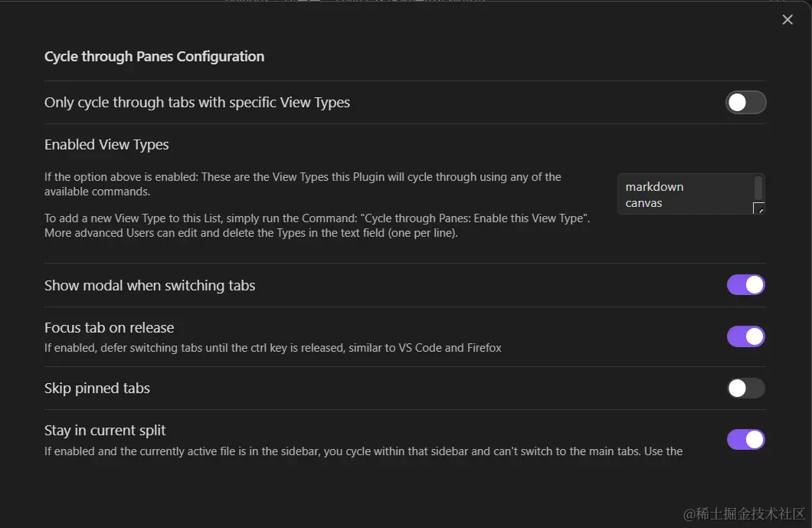Close the settings dialog with the X icon
Image resolution: width=812 pixels, height=528 pixels.
(787, 20)
